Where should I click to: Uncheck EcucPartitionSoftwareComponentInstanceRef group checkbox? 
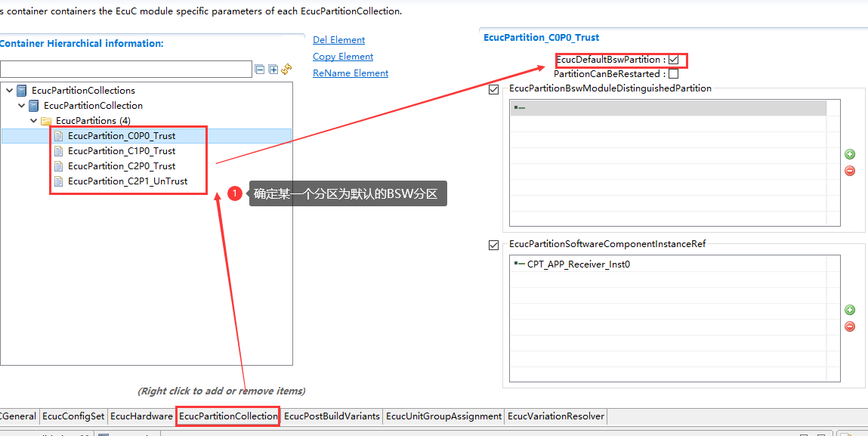(494, 245)
